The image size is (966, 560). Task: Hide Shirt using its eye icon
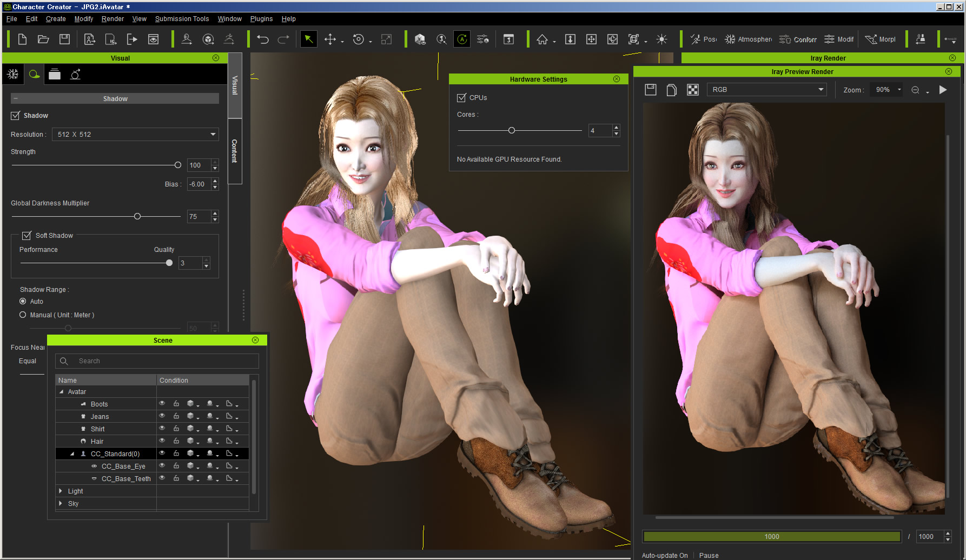[x=162, y=428]
